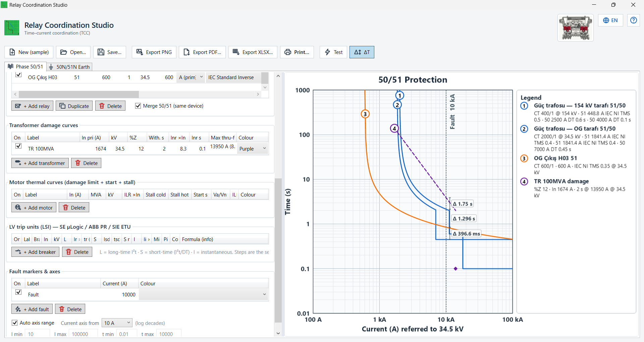The width and height of the screenshot is (644, 342).
Task: Open the Fault marker colour dropdown
Action: click(x=204, y=294)
